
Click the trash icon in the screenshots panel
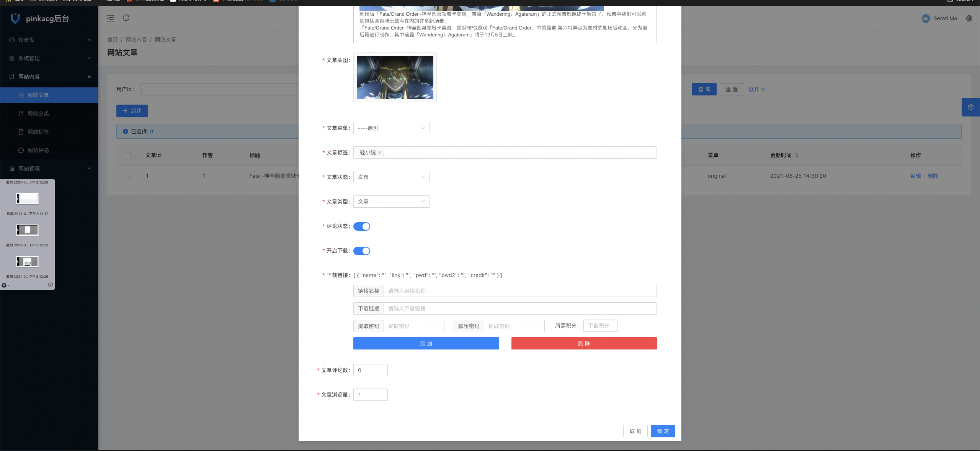click(x=50, y=285)
